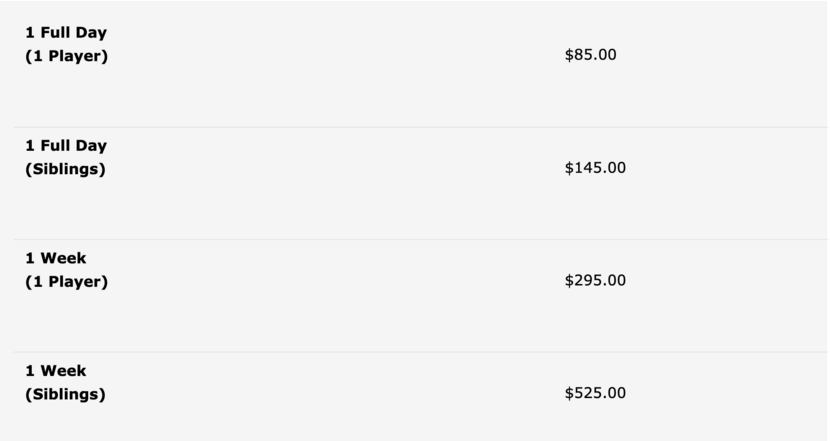Click the $85.00 price
830x441 pixels.
[590, 55]
